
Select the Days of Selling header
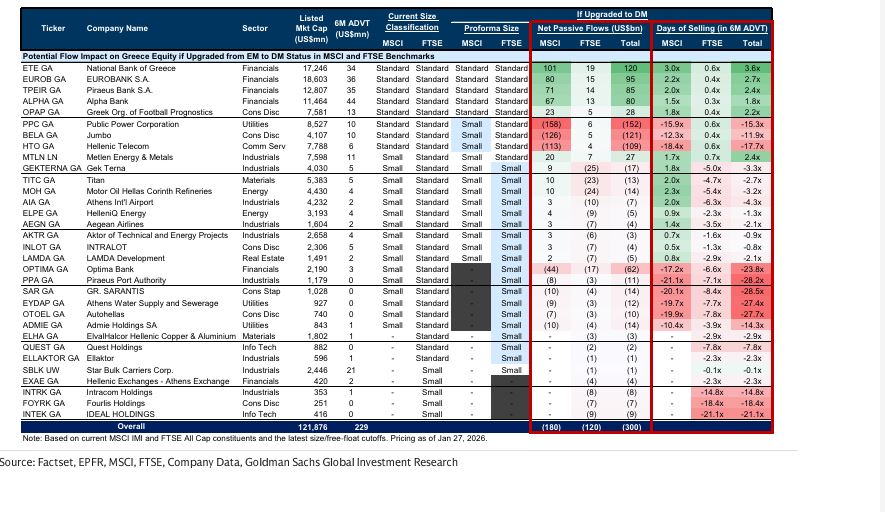713,28
